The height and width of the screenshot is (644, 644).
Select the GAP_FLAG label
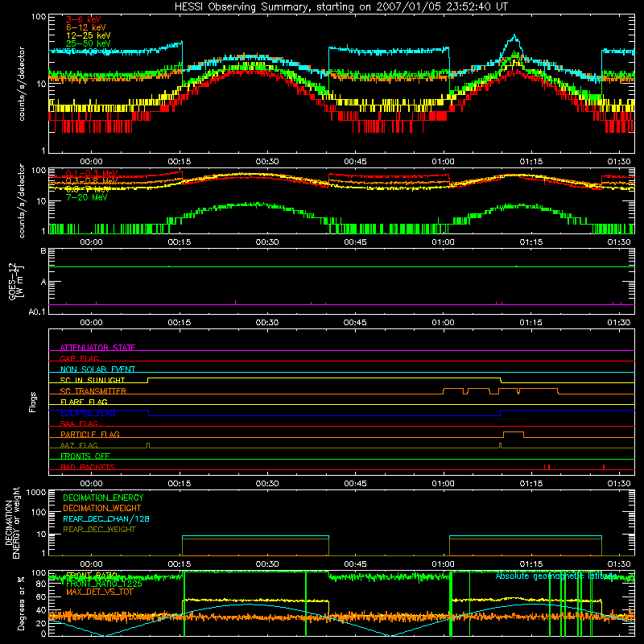pos(79,358)
